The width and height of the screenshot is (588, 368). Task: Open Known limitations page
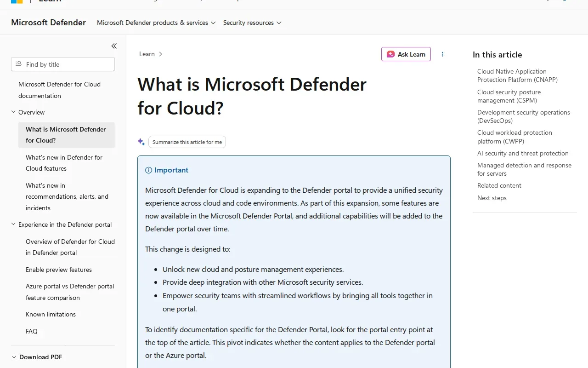click(51, 315)
